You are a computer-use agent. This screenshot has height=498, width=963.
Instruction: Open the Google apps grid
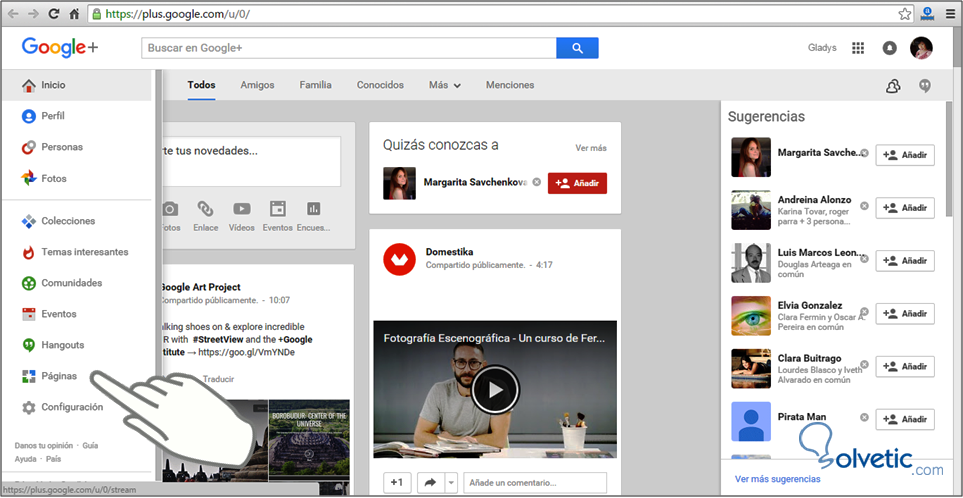tap(858, 48)
